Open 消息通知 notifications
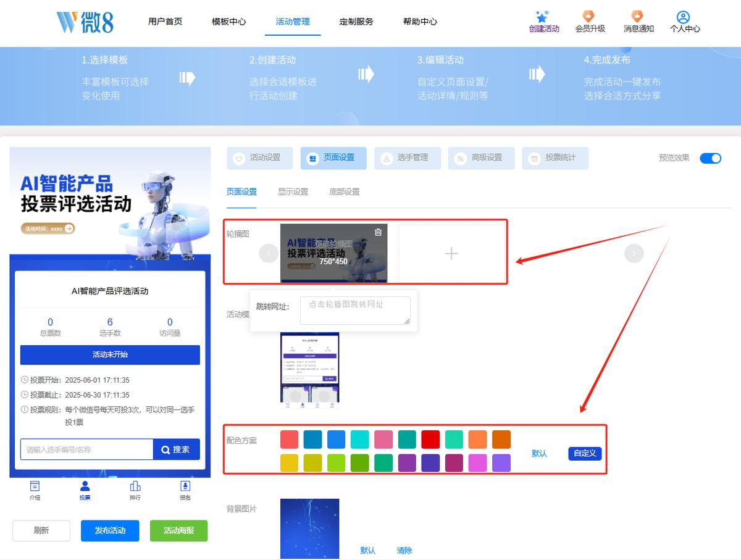This screenshot has height=560, width=741. pos(638,22)
